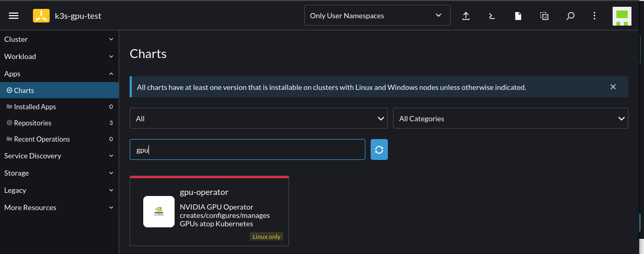Click the NVIDIA logo on gpu-operator card

[159, 212]
